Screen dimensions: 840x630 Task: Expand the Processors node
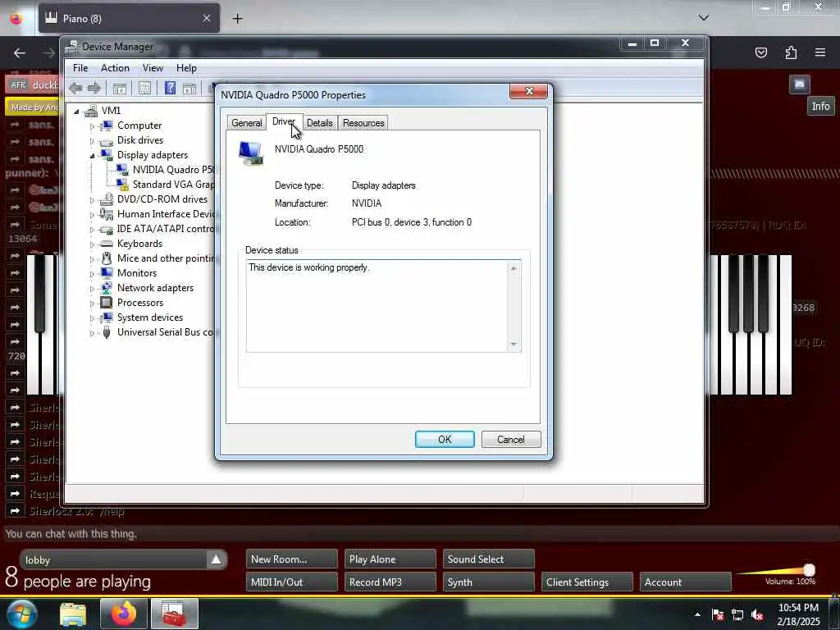(92, 304)
